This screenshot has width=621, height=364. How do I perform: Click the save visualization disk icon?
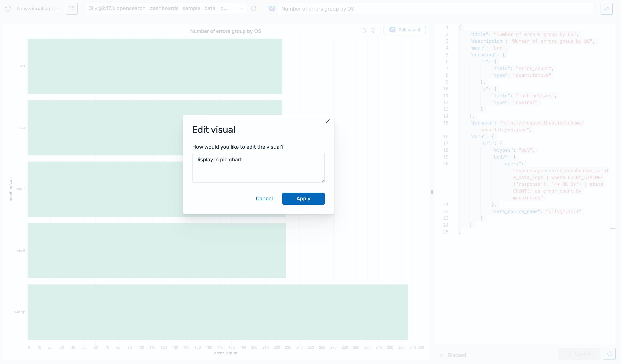tap(72, 9)
